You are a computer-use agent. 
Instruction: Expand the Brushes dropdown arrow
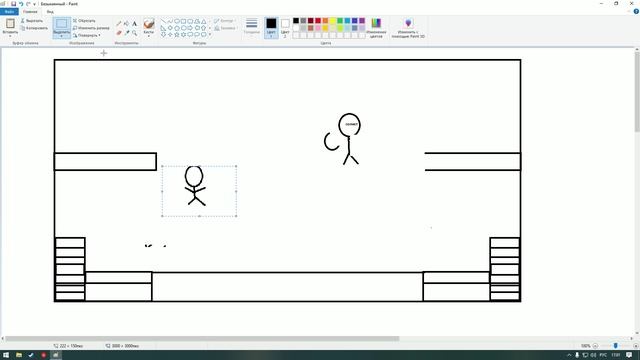(x=149, y=36)
